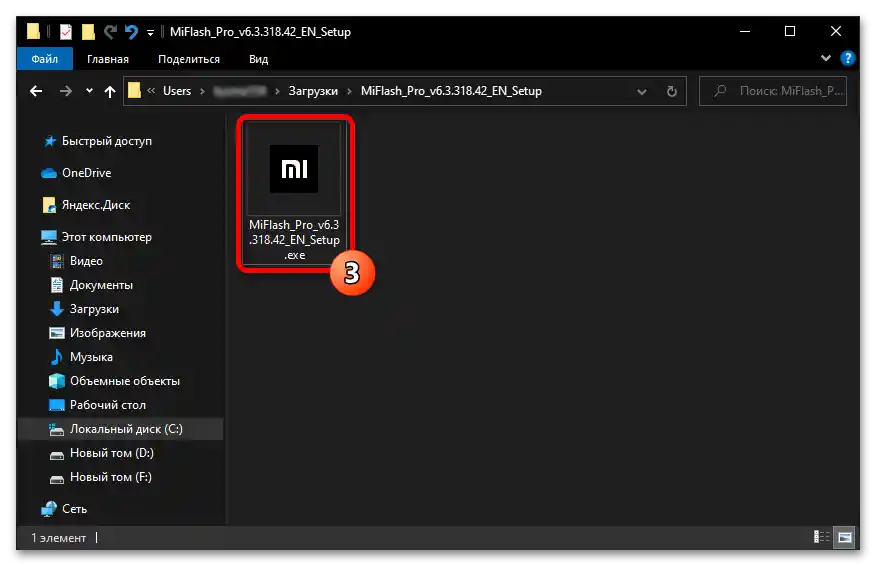Go back with the left arrow button
This screenshot has width=876, height=566.
[x=36, y=91]
